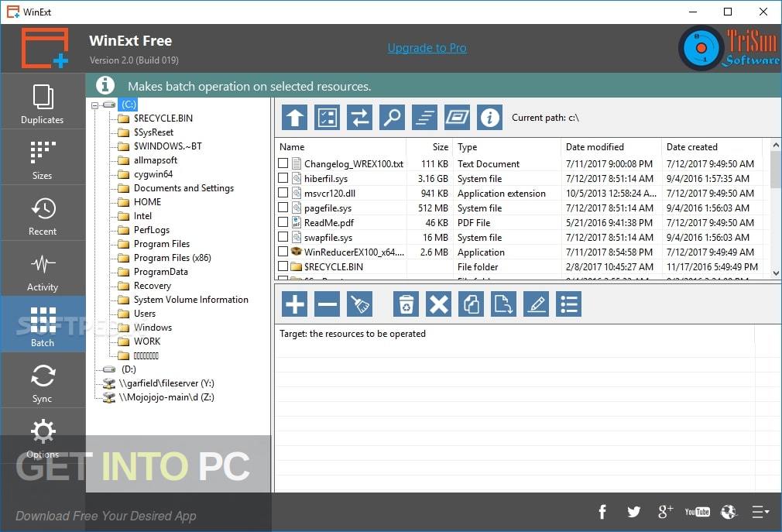The image size is (782, 532).
Task: Select the Documents and Settings folder
Action: [x=183, y=188]
